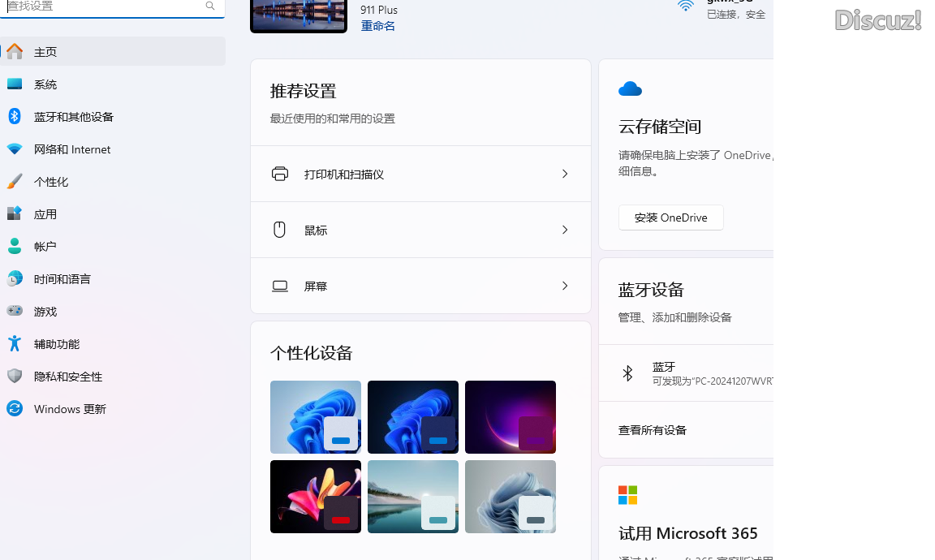935x560 pixels.
Task: Click the Apps icon in the sidebar
Action: click(x=15, y=213)
